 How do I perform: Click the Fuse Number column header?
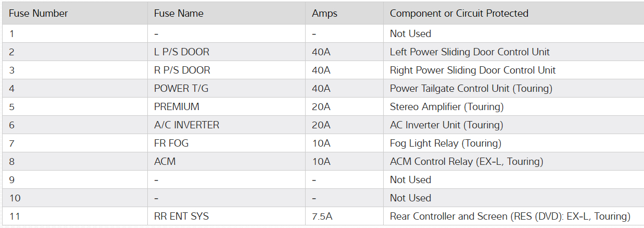tap(39, 14)
